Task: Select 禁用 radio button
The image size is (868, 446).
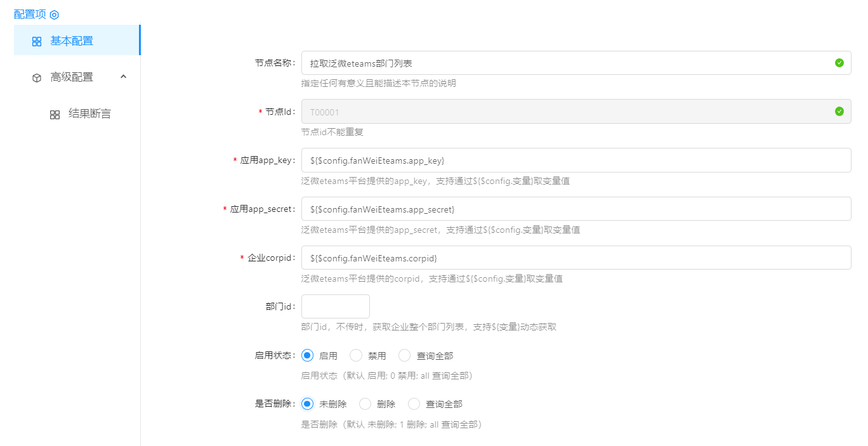Action: coord(356,355)
